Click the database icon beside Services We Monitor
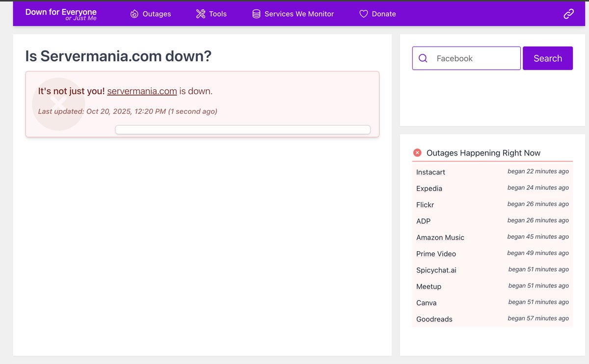Image resolution: width=589 pixels, height=364 pixels. pyautogui.click(x=256, y=14)
